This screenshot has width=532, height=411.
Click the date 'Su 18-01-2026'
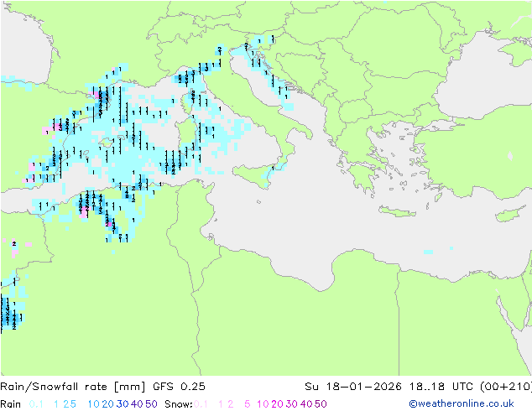click(353, 387)
